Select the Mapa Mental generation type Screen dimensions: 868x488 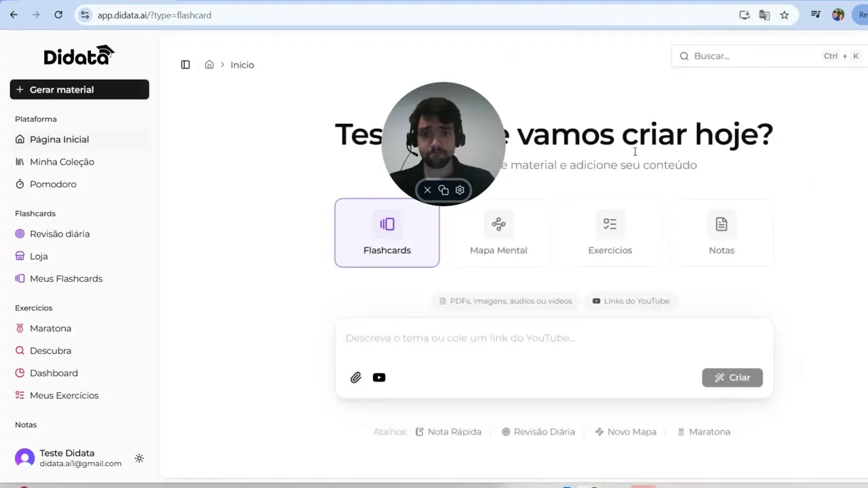pos(498,232)
